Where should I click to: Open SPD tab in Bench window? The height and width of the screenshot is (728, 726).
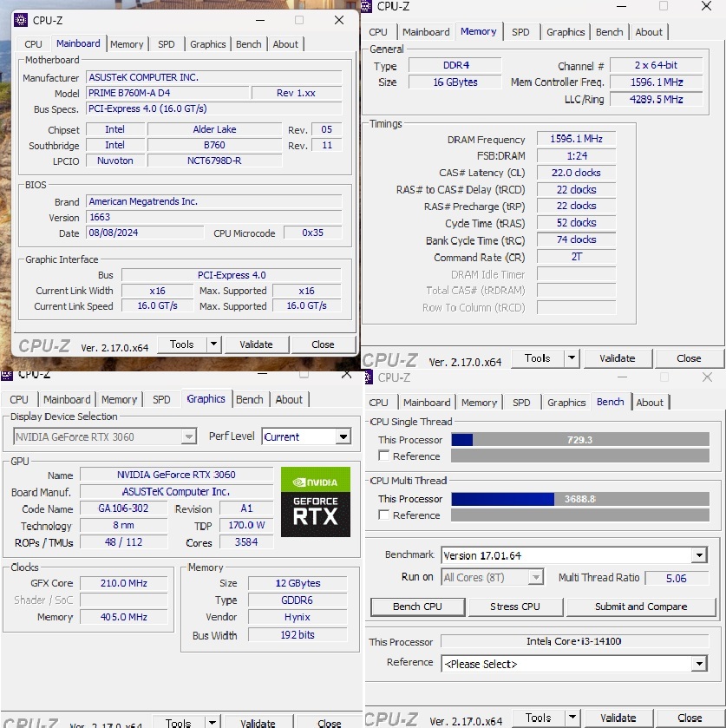tap(521, 403)
